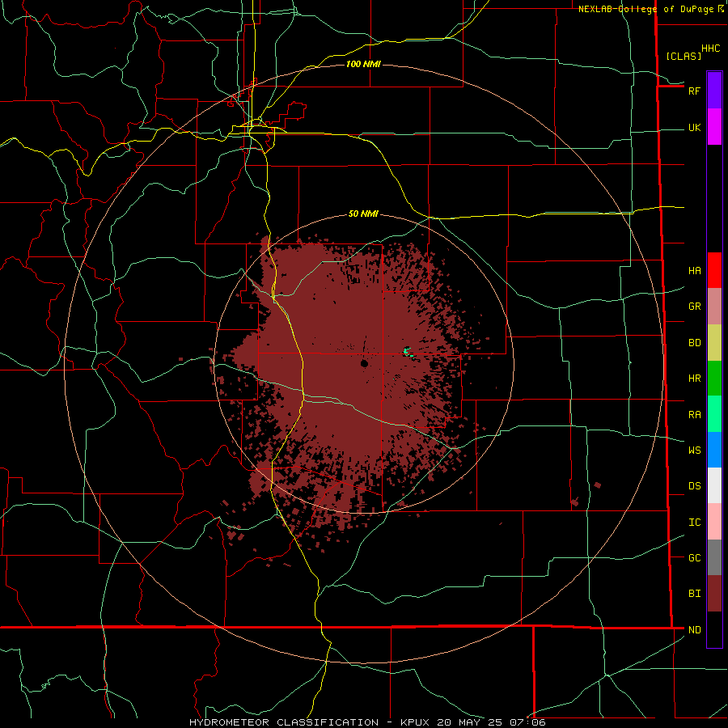Click the DS white legend swatch
The width and height of the screenshot is (728, 728).
pyautogui.click(x=714, y=485)
